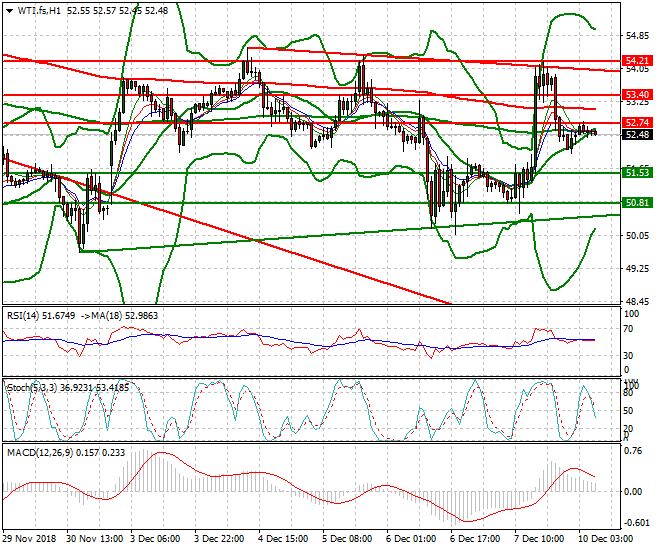Screen dimensions: 660x550
Task: Open the chart menu triangle beside WTI.fs
Action: pos(10,11)
